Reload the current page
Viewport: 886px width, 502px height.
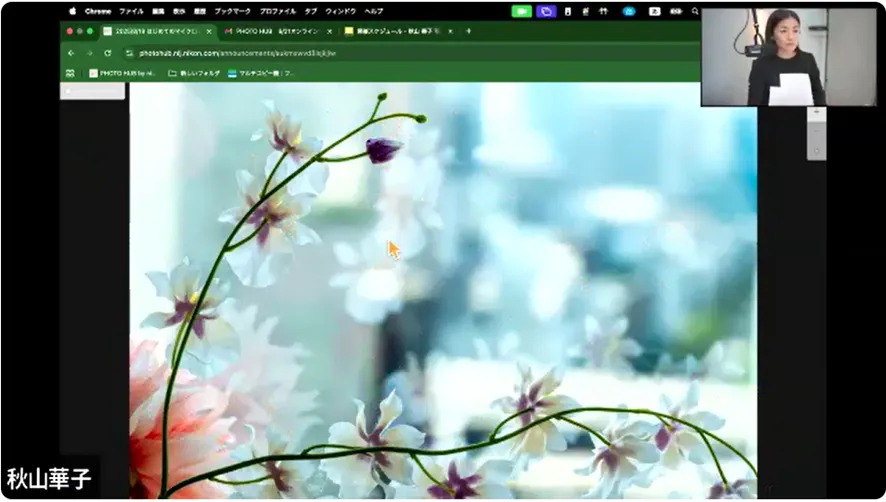(107, 53)
